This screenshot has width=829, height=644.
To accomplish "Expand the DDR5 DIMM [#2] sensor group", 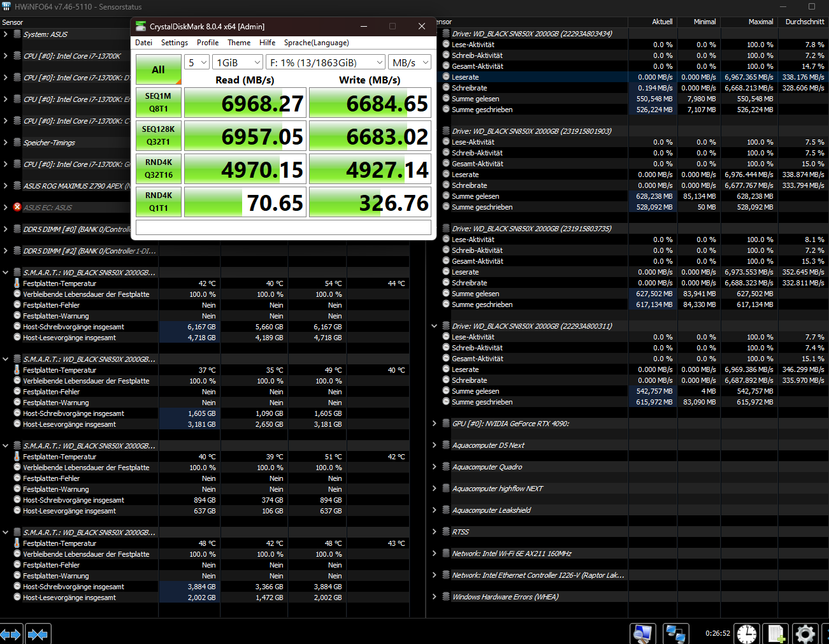I will [6, 251].
